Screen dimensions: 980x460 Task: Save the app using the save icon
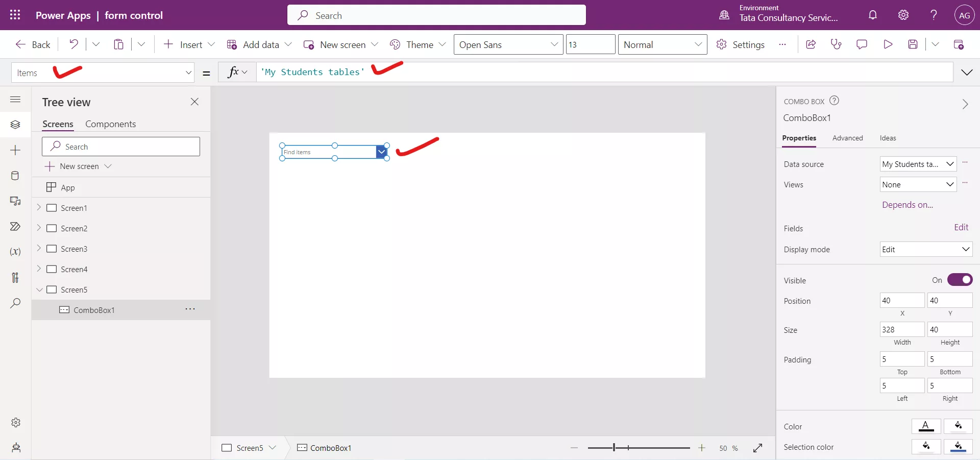913,44
